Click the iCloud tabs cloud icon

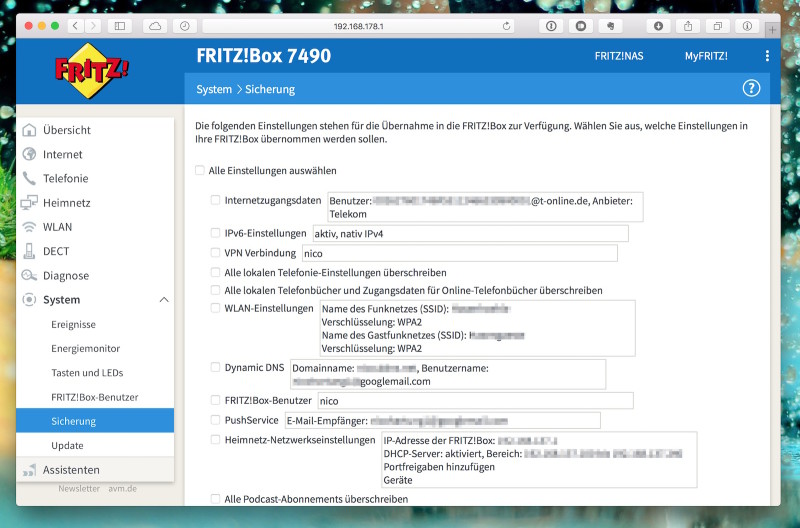tap(155, 26)
